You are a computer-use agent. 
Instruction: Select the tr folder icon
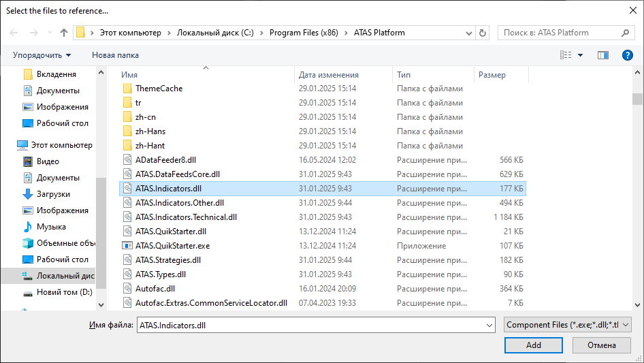[127, 103]
